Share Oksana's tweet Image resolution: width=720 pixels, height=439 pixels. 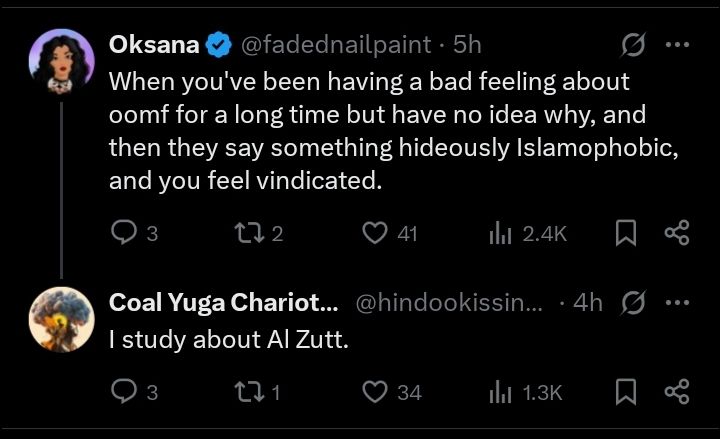pos(677,234)
